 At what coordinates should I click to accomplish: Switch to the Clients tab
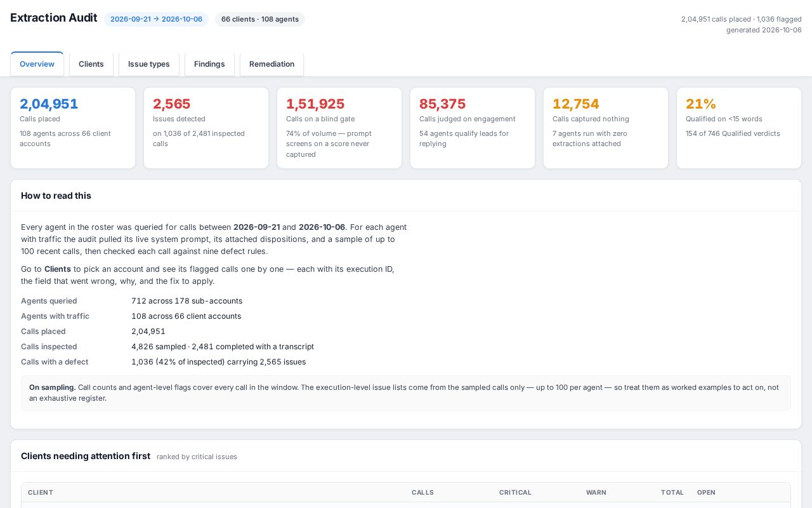click(x=91, y=64)
